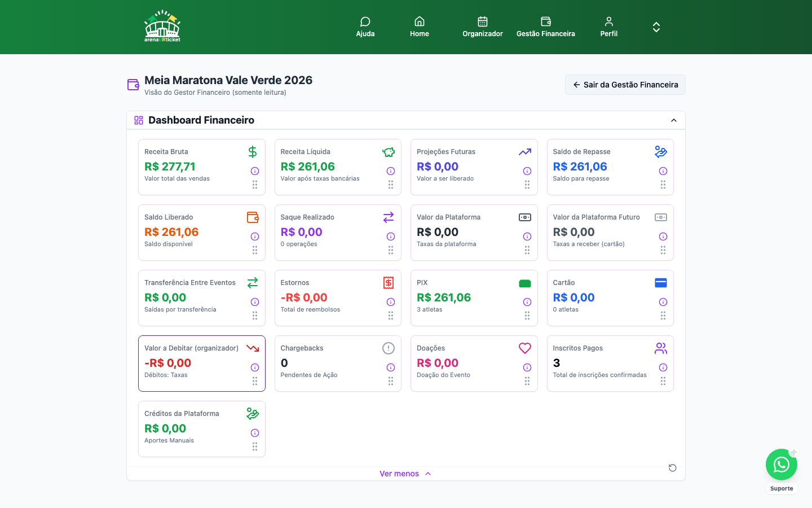Viewport: 812px width, 508px height.
Task: Go to the Home nav item
Action: click(x=420, y=27)
